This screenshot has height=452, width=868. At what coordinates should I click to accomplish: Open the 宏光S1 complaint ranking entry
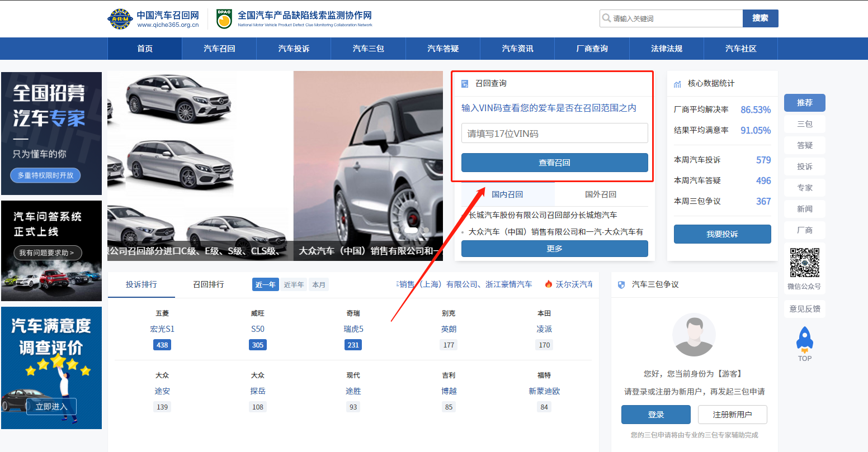click(162, 329)
